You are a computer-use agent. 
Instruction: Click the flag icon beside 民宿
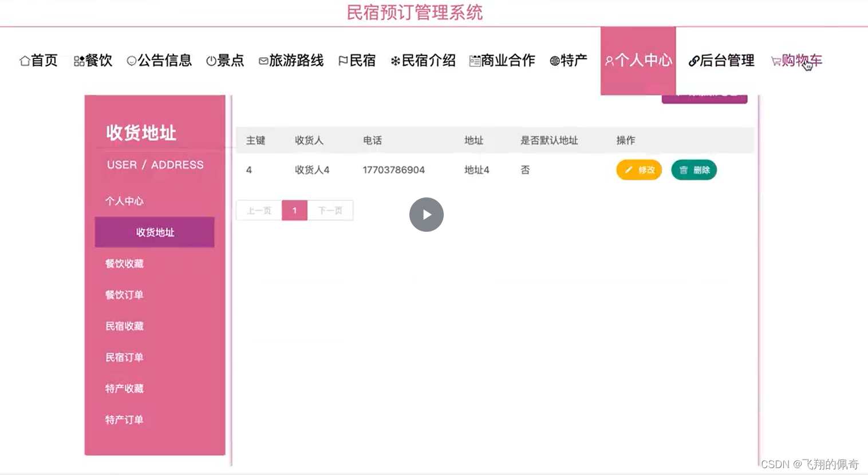tap(343, 61)
